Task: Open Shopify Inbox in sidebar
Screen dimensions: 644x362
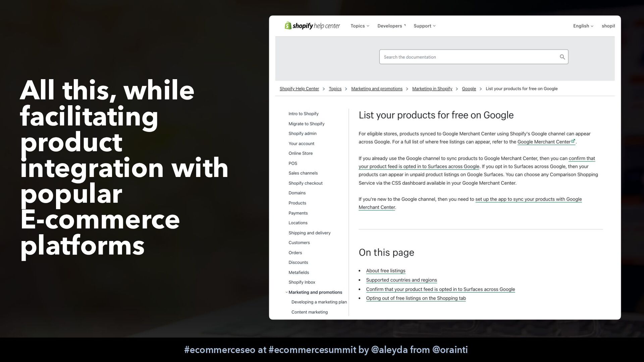Action: coord(302,282)
